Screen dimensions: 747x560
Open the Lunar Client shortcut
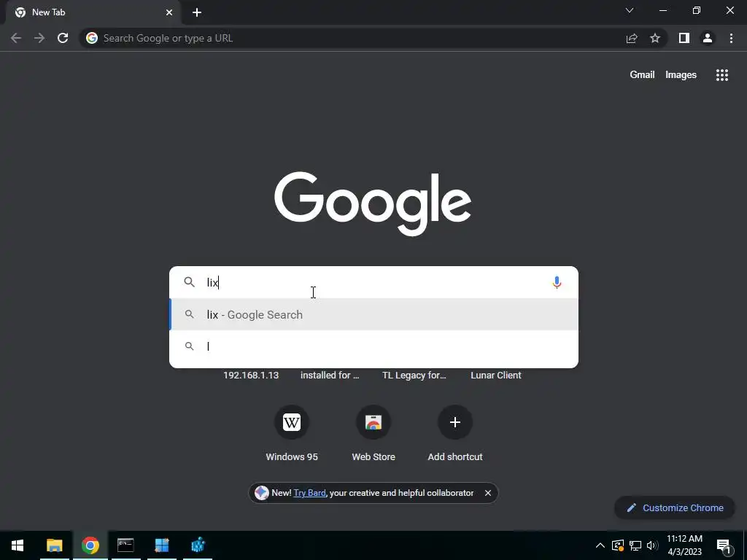[496, 376]
